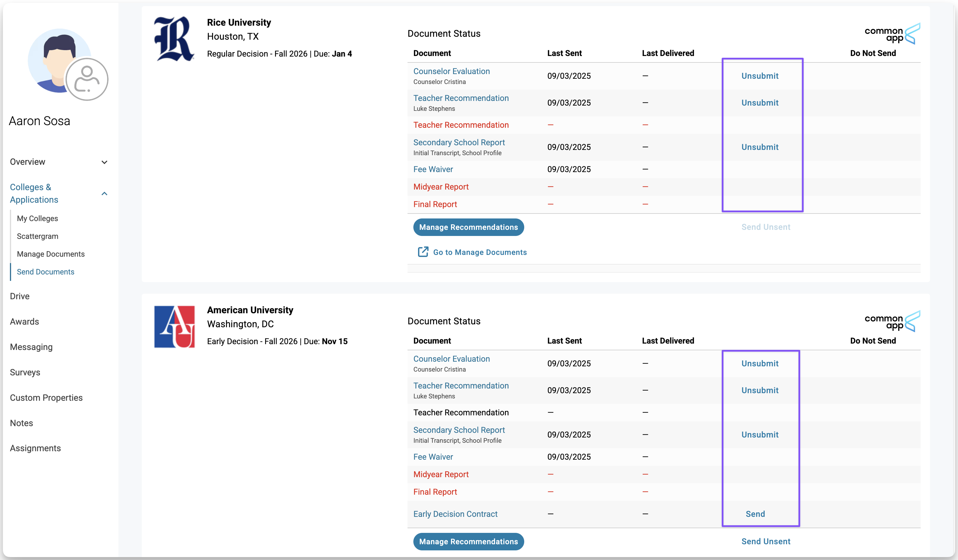Viewport: 958px width, 560px height.
Task: Open Notes in the sidebar
Action: pyautogui.click(x=21, y=423)
